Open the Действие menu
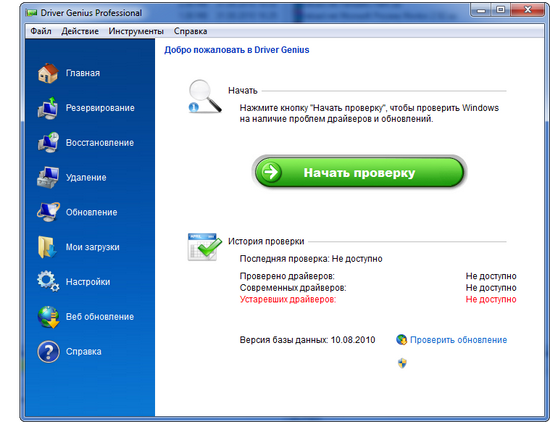The width and height of the screenshot is (550, 422). [x=80, y=31]
